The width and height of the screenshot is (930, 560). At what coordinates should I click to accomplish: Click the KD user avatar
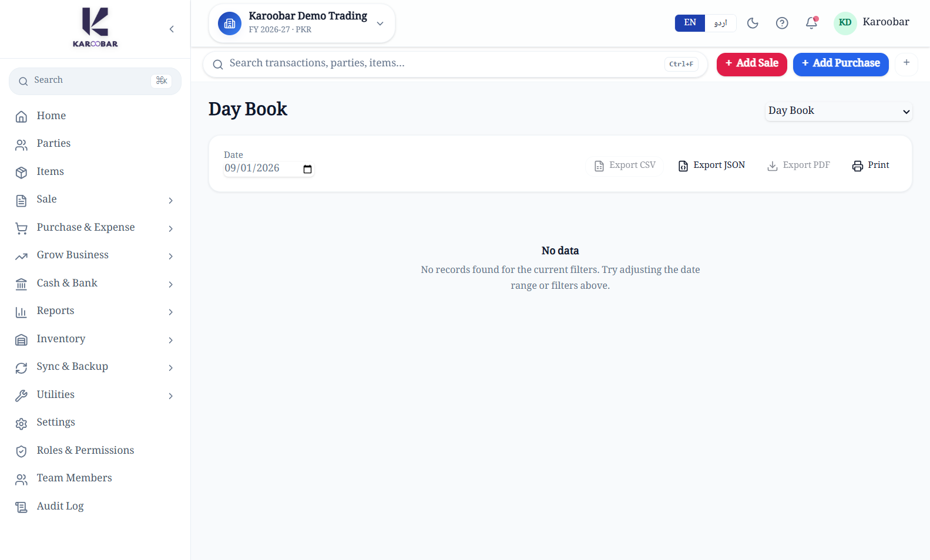[845, 23]
